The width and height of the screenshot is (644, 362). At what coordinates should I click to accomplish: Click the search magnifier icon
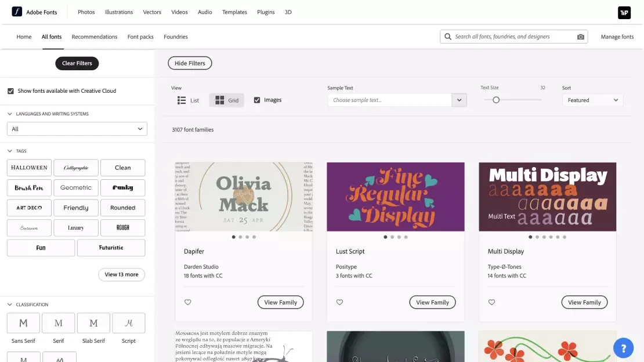coord(448,37)
